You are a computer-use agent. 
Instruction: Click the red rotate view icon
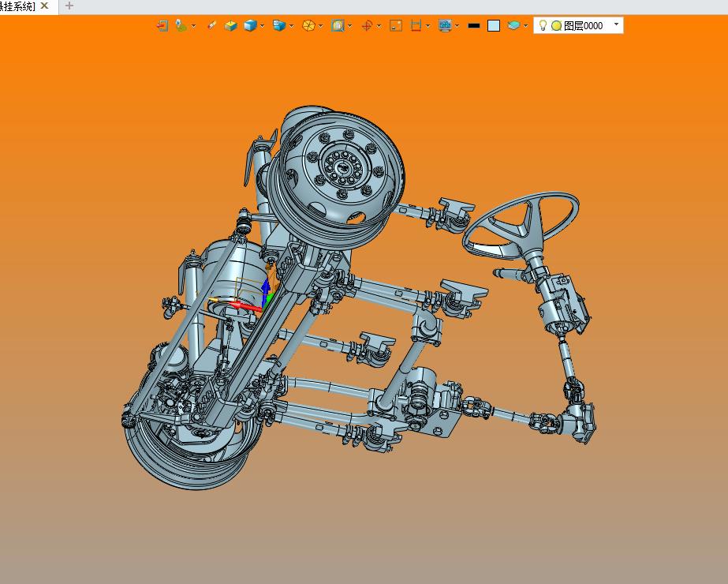point(367,25)
